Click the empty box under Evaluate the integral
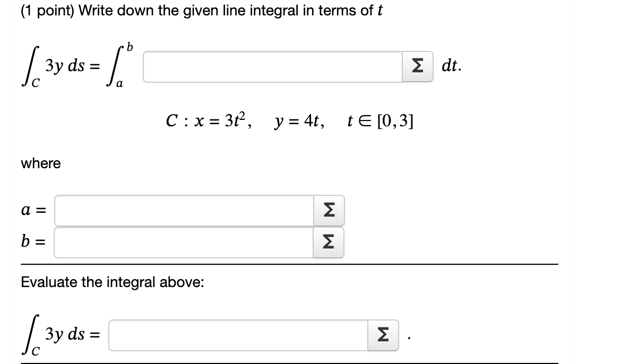Viewport: 621px width, 364px height. 239,334
